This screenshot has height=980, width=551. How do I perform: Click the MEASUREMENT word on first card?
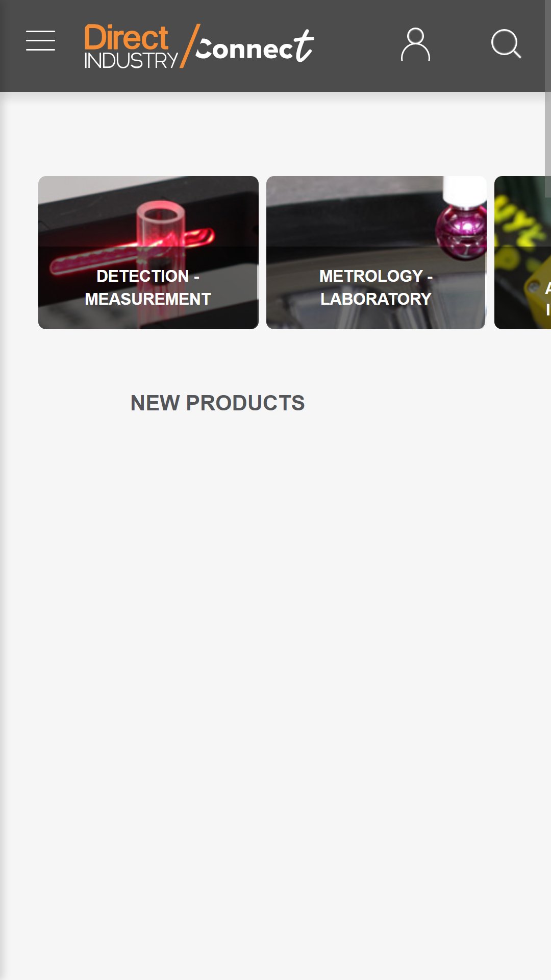[x=148, y=299]
